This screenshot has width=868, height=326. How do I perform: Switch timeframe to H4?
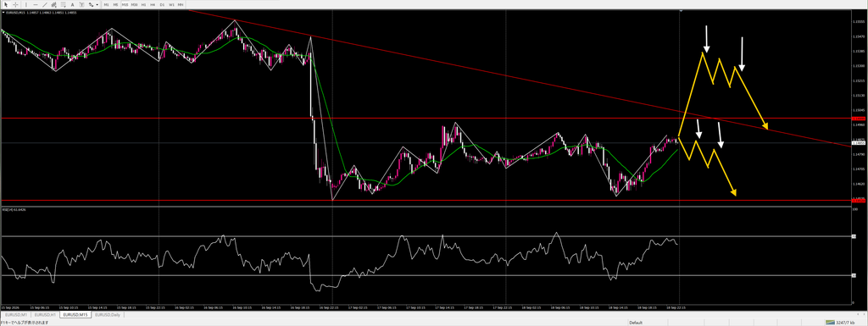tap(153, 4)
